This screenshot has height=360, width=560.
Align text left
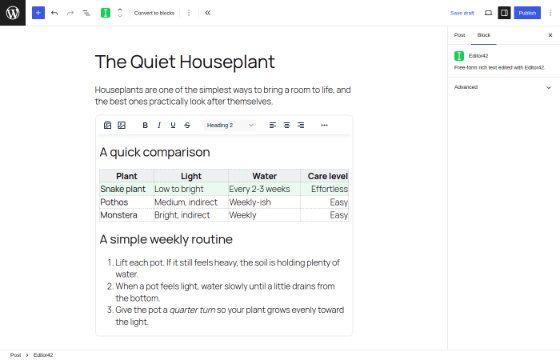(272, 125)
